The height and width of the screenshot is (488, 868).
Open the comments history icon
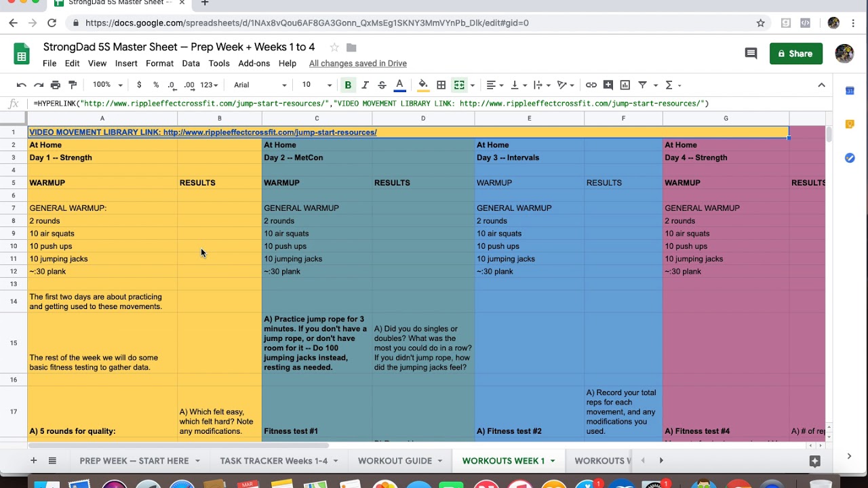pos(751,54)
